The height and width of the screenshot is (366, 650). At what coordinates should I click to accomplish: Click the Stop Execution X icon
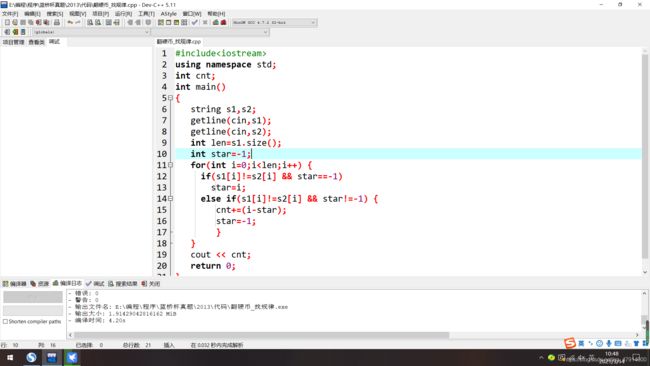205,22
